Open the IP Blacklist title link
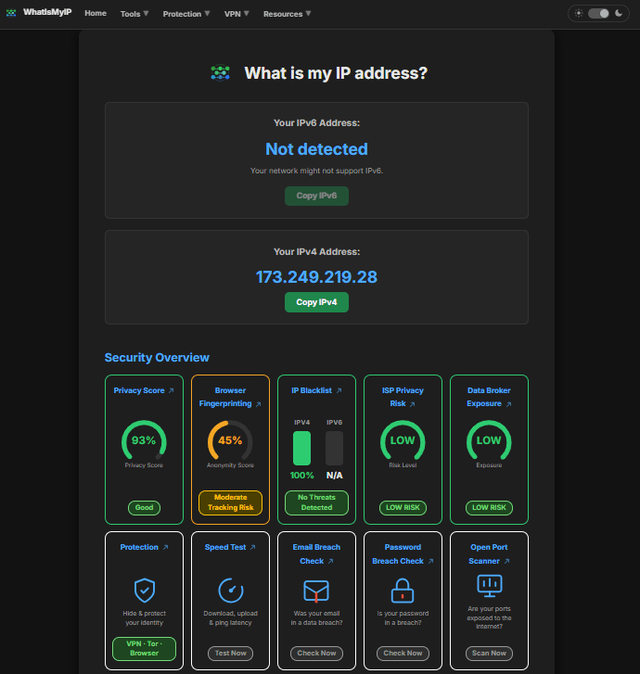The image size is (640, 674). 312,391
